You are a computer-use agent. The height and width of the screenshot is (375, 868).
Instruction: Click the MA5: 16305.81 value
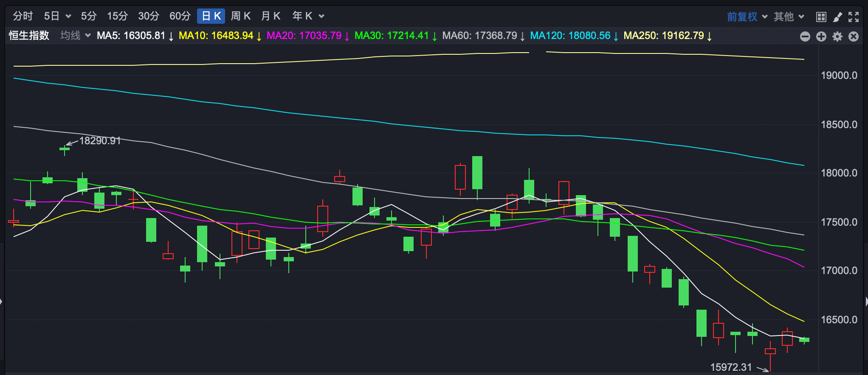coord(135,36)
